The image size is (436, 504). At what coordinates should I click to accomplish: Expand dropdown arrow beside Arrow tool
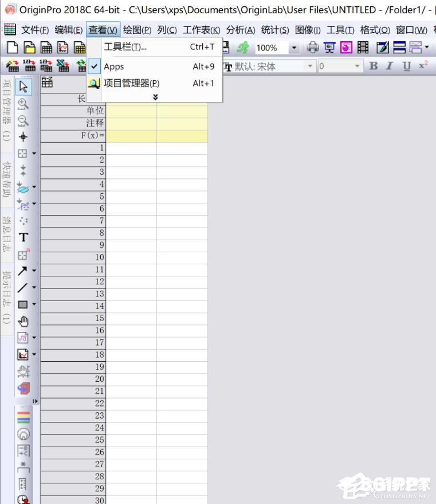pyautogui.click(x=34, y=271)
